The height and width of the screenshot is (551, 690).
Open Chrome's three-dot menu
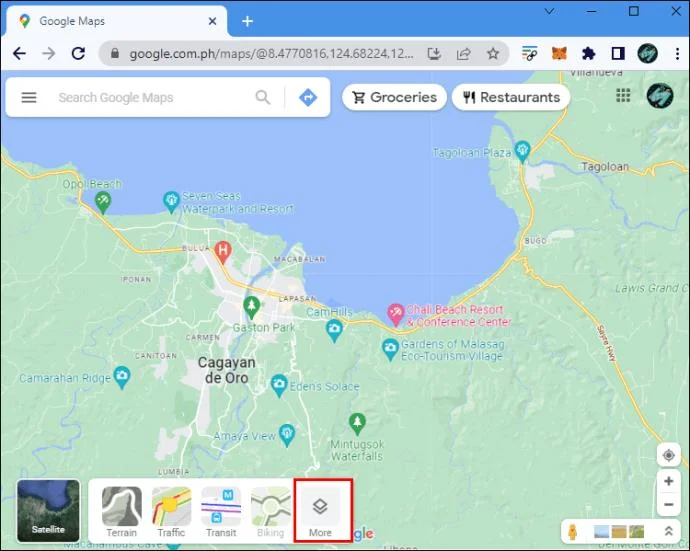pos(677,54)
